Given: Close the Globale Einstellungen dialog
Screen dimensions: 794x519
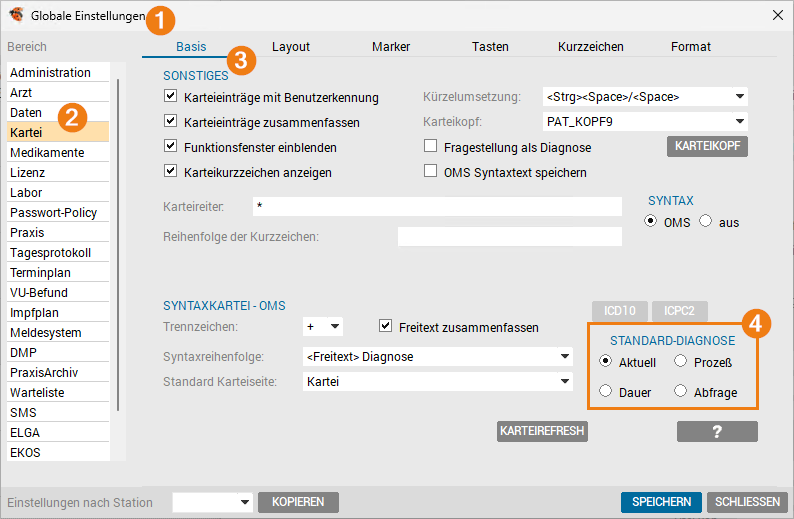Looking at the screenshot, I should coord(778,15).
